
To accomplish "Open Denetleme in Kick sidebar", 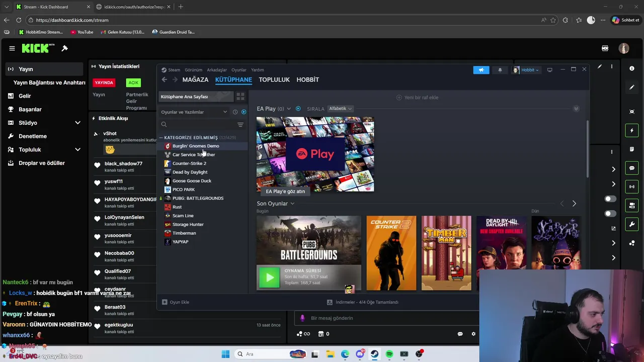I will tap(33, 136).
